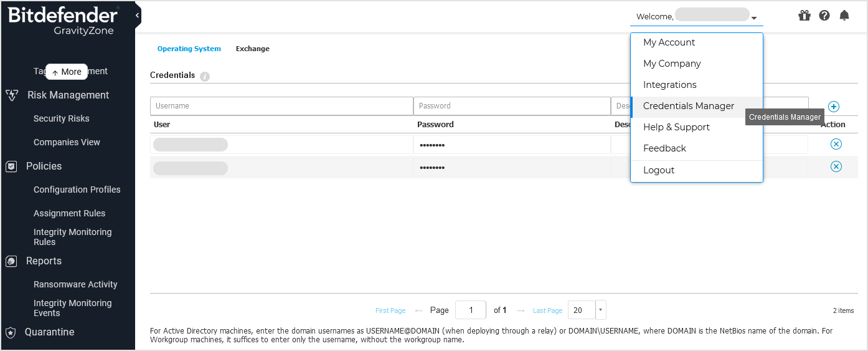
Task: Click the gift box icon in header
Action: 804,16
